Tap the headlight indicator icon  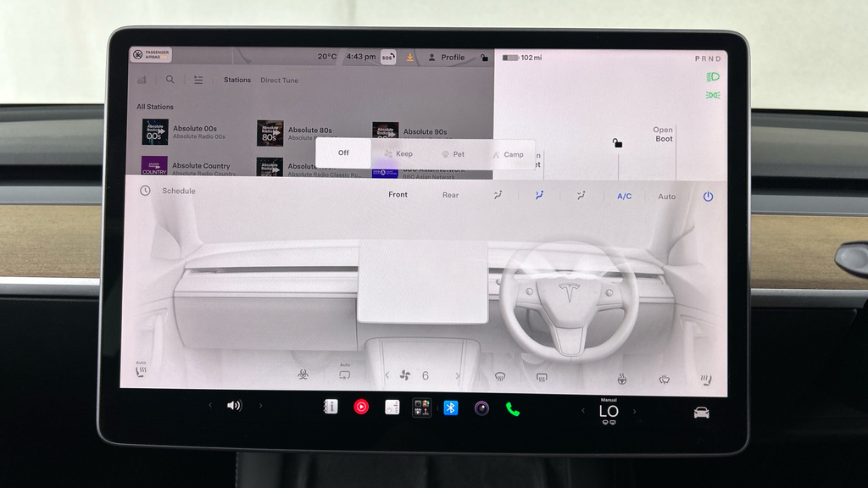[x=713, y=77]
